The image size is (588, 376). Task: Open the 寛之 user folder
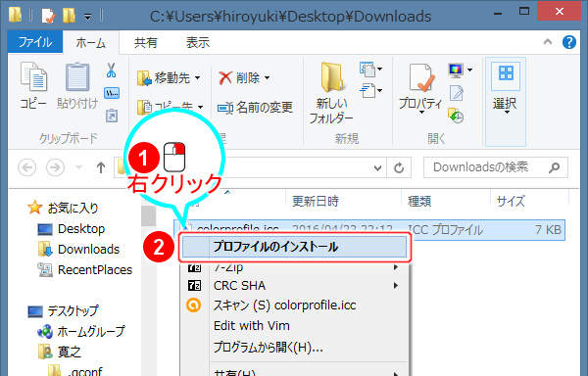60,352
